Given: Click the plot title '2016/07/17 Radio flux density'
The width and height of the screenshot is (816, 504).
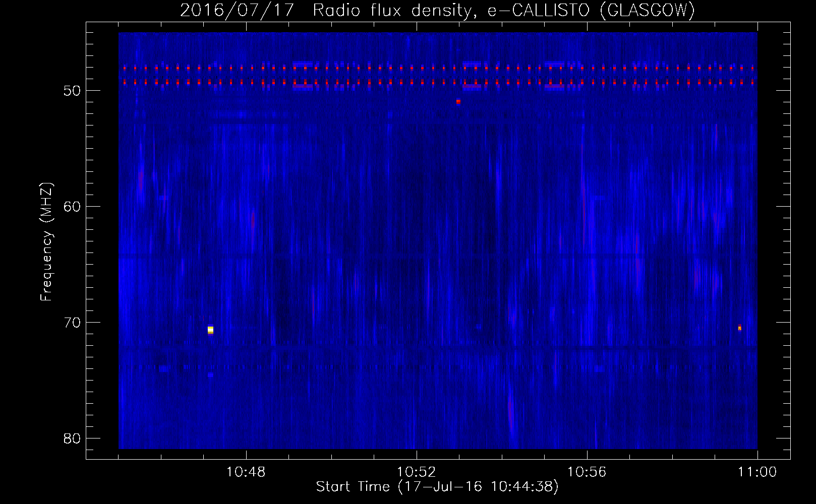Looking at the screenshot, I should coord(326,10).
